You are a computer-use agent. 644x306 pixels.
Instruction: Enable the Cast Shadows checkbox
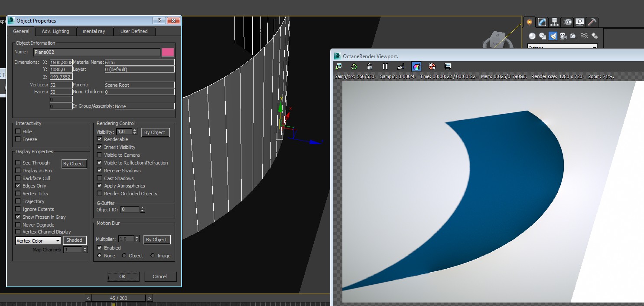tap(100, 178)
